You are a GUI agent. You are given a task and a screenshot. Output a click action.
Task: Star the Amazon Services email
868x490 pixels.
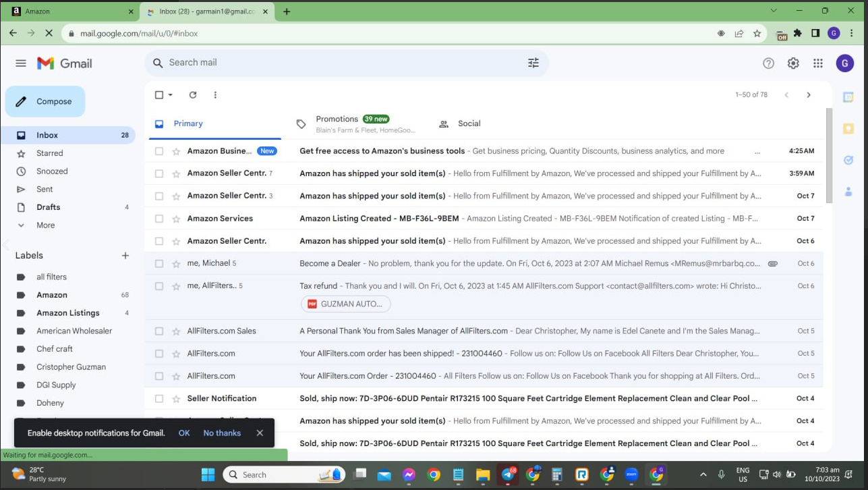176,219
